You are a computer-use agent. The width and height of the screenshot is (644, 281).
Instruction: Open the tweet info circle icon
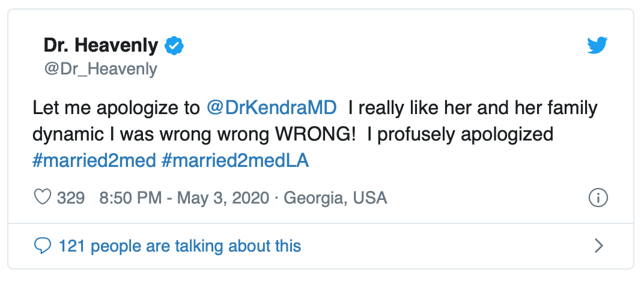click(598, 198)
